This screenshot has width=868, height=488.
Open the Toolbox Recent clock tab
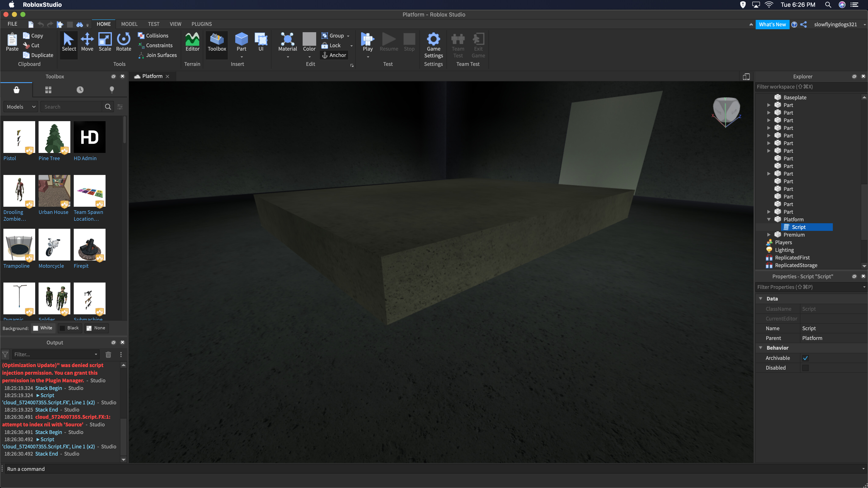click(80, 90)
